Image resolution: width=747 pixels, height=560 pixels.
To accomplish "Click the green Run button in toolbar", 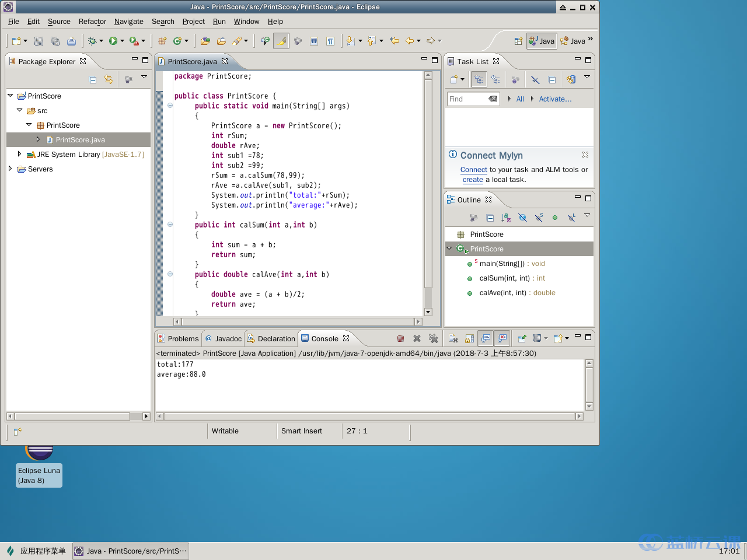I will pyautogui.click(x=113, y=41).
